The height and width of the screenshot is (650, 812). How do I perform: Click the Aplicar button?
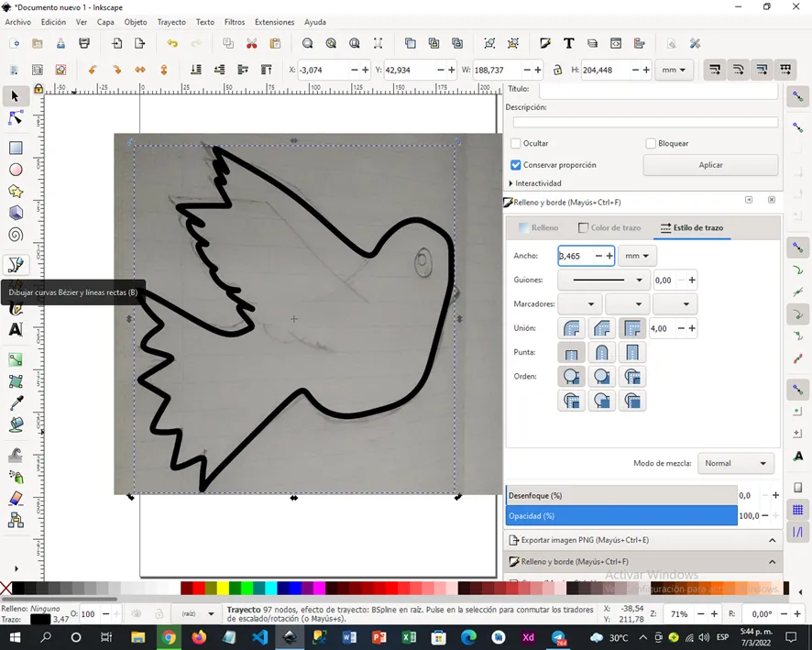tap(710, 165)
